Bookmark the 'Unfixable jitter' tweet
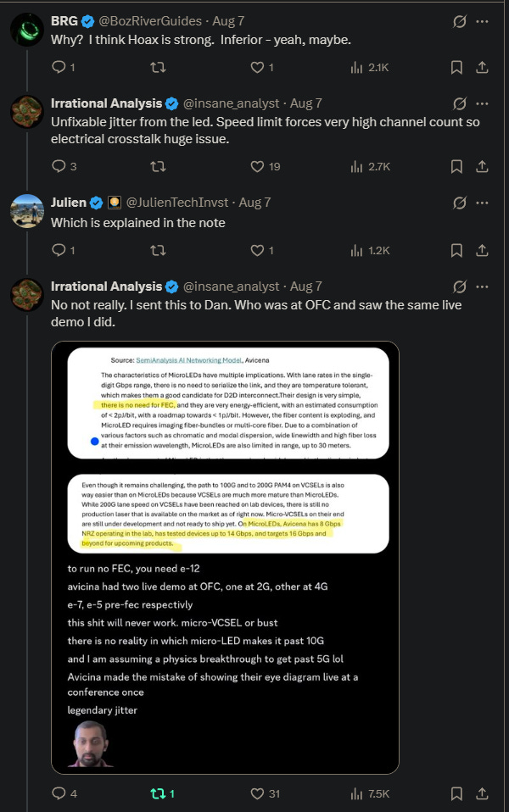Image resolution: width=509 pixels, height=812 pixels. (x=456, y=166)
